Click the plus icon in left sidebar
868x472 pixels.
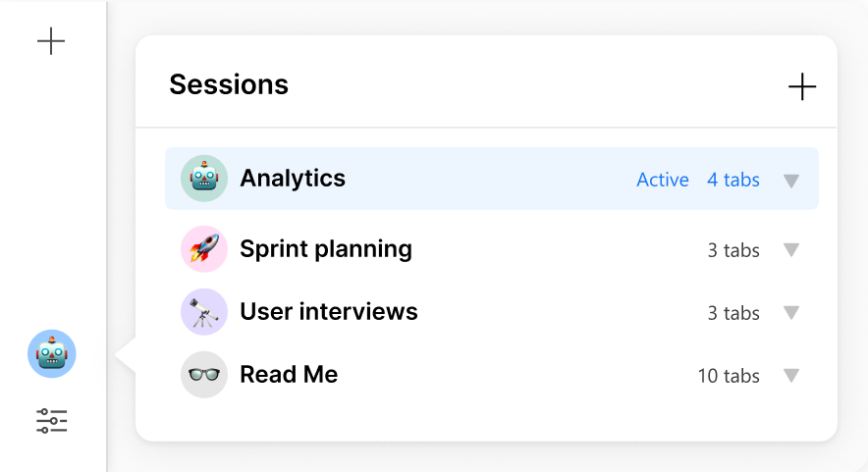(51, 41)
